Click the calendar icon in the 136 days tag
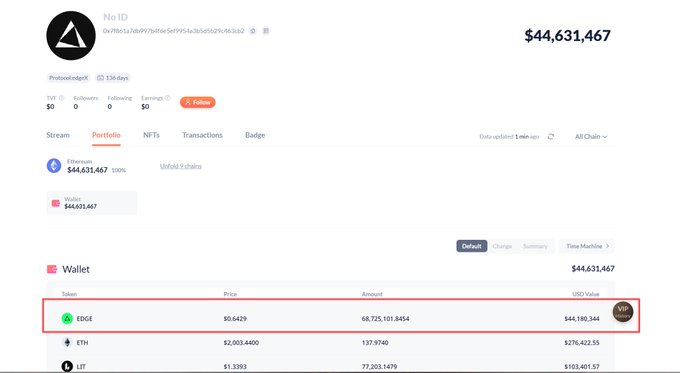The image size is (680, 373). [100, 78]
